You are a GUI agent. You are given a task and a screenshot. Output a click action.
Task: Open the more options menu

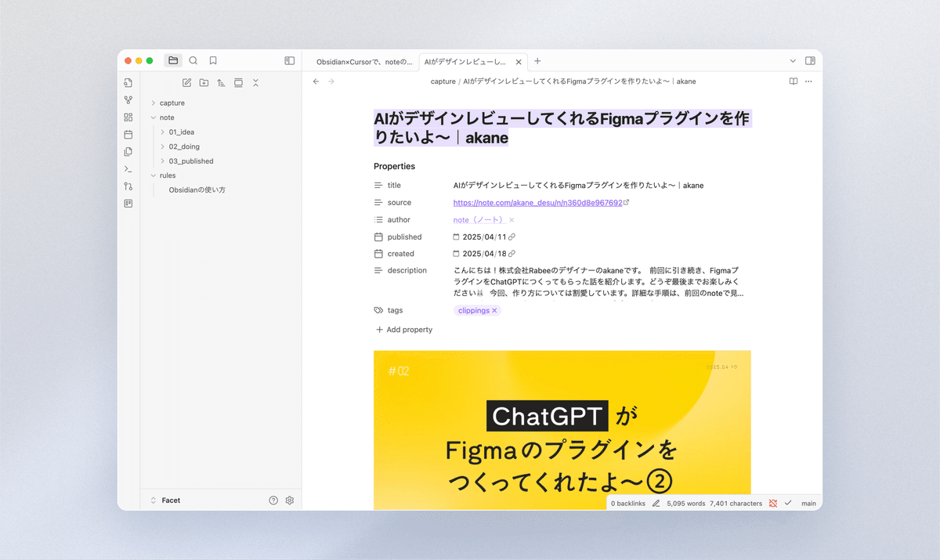[x=808, y=81]
